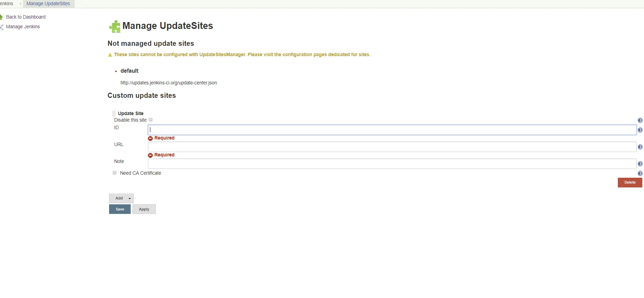Toggle the Disable this site checkbox

point(151,120)
